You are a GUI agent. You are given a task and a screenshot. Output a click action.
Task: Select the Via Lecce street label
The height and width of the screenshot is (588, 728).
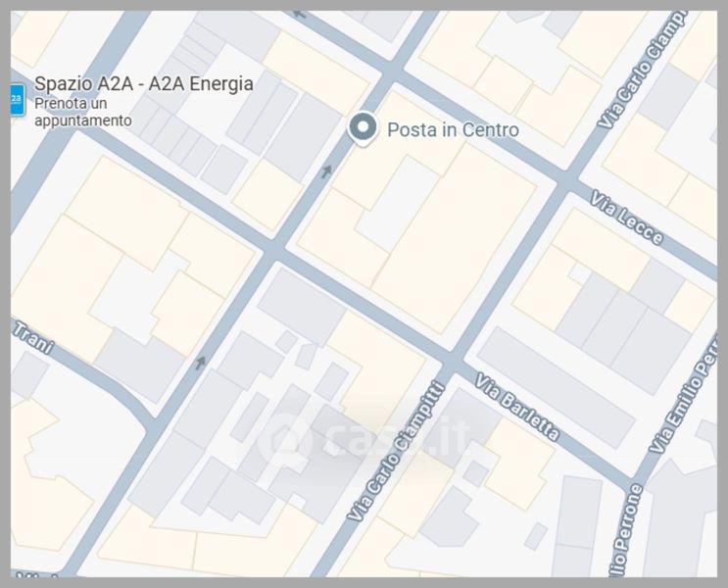627,219
